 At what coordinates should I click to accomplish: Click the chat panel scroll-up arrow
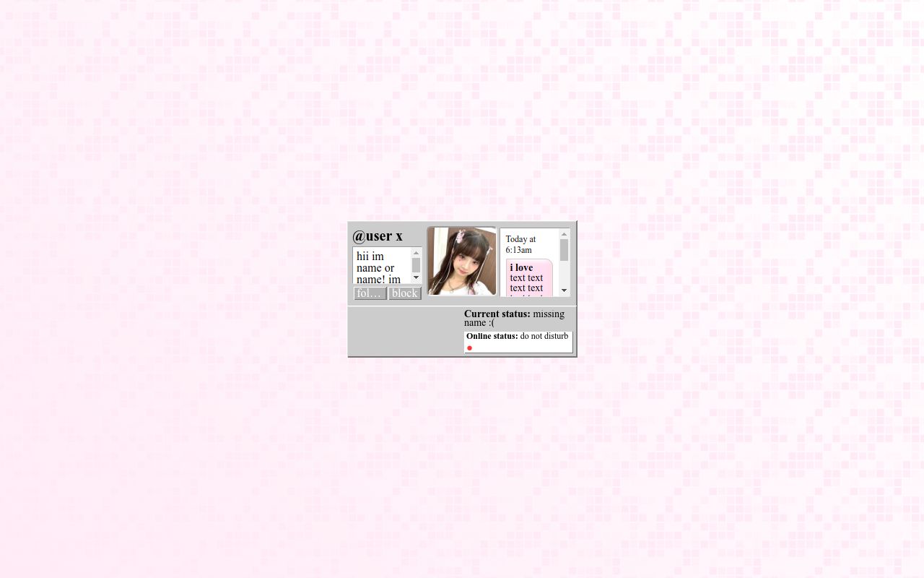pos(565,233)
